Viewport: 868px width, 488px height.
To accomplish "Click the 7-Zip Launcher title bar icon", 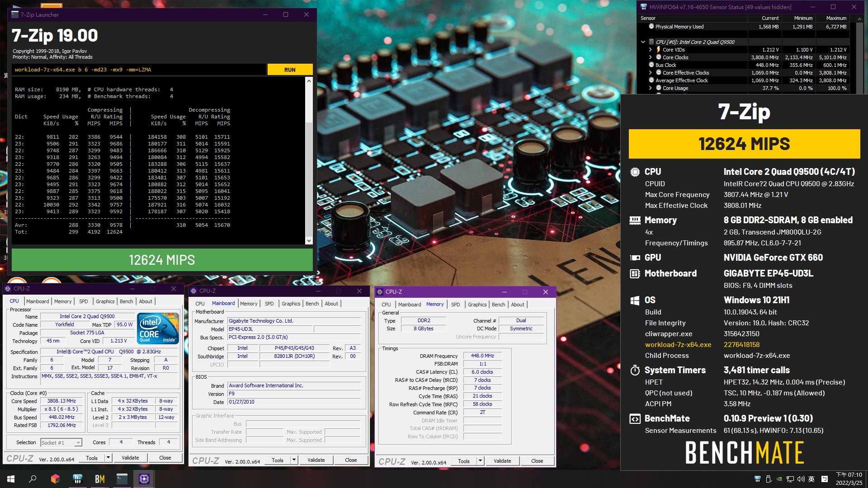I will [15, 14].
